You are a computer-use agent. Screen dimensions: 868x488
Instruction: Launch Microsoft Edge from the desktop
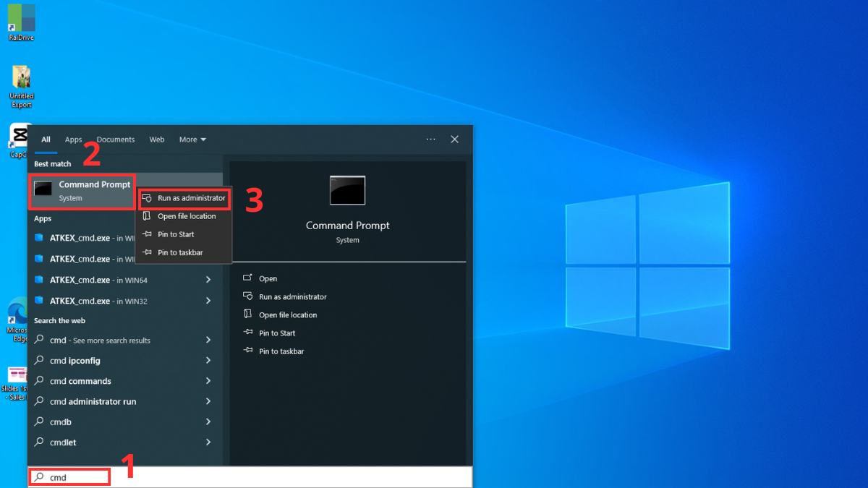17,319
